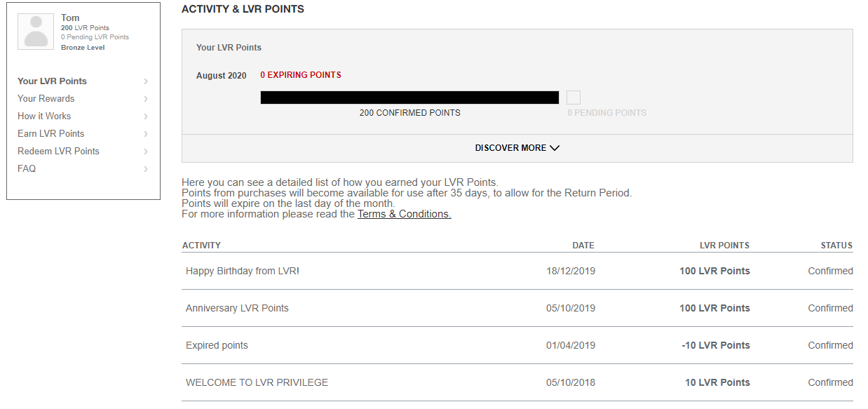The width and height of the screenshot is (868, 409).
Task: Open the FAQ menu item
Action: (27, 169)
